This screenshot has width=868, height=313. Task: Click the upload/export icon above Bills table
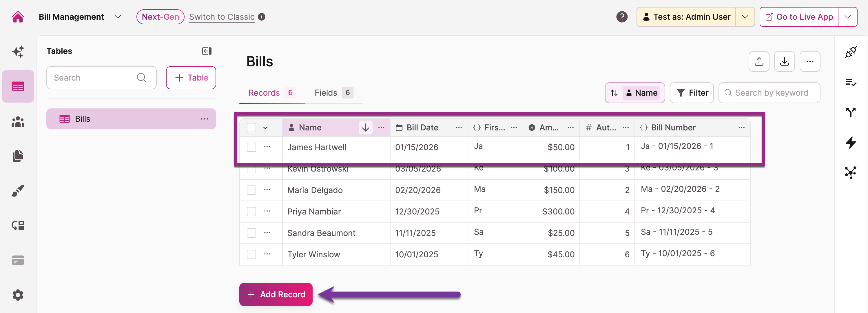tap(758, 61)
